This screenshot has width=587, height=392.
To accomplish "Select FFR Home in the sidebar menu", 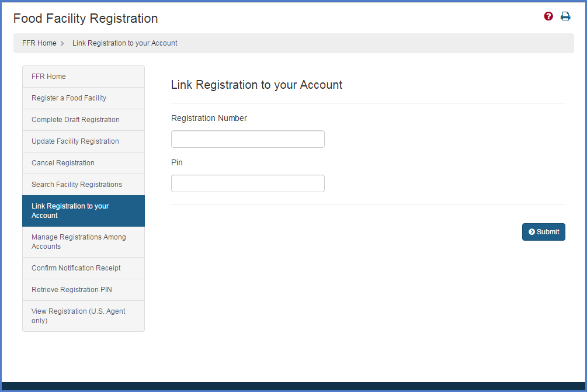I will [x=48, y=77].
